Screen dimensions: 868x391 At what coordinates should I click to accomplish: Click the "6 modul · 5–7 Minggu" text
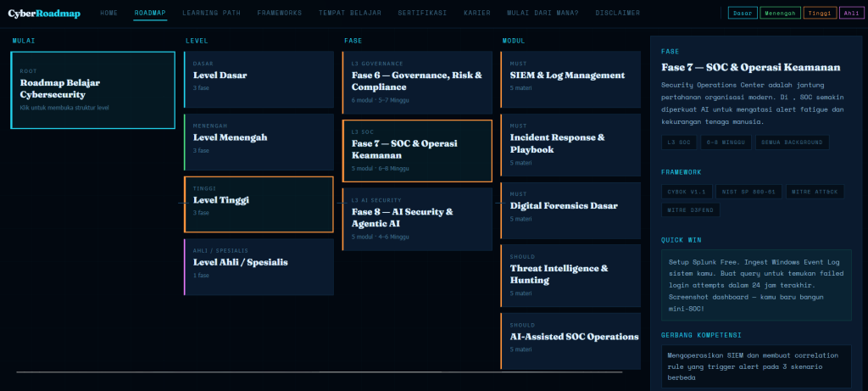pos(381,100)
